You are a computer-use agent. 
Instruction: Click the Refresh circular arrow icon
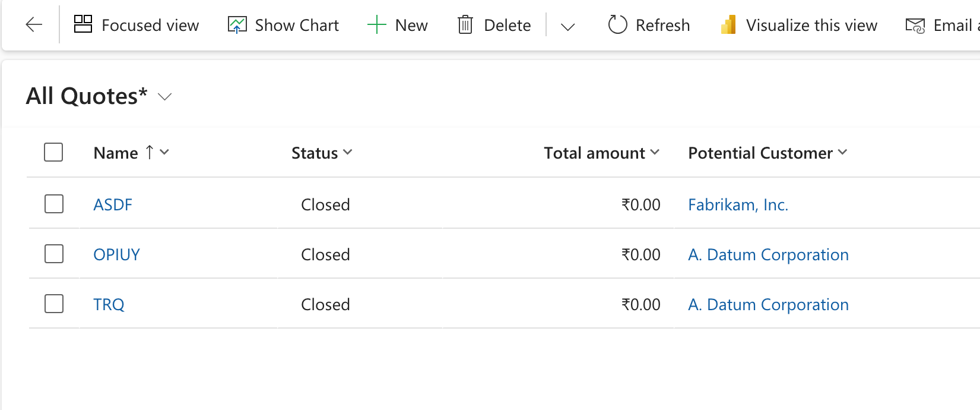[x=617, y=25]
